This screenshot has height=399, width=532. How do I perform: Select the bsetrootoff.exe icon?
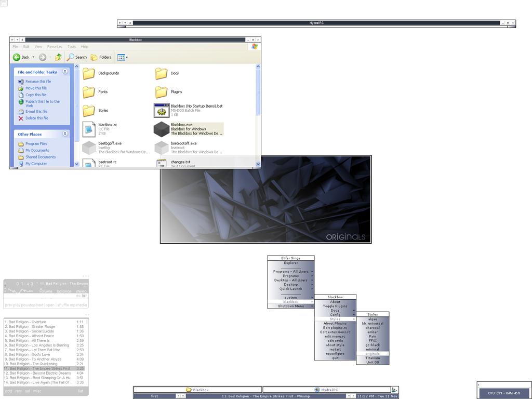[162, 148]
